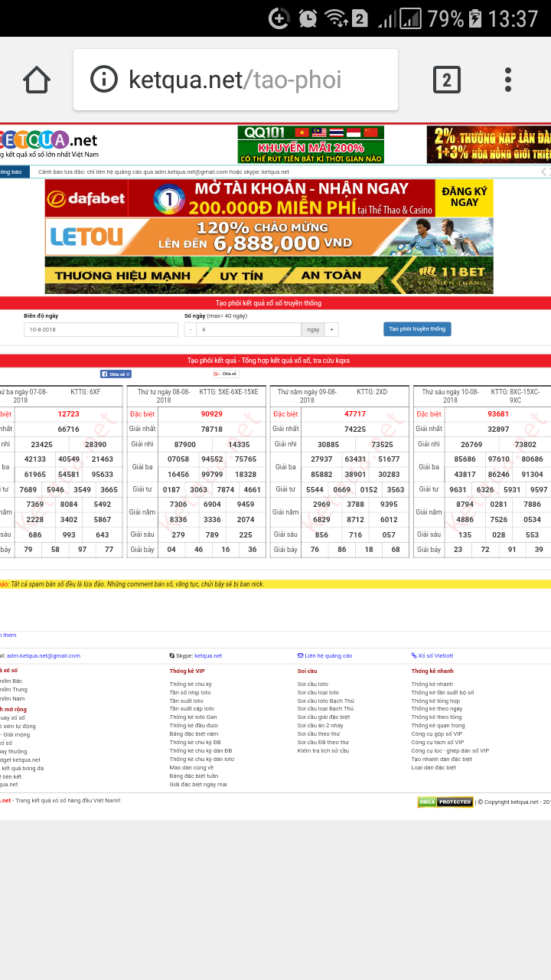Open Loại dàn đặc biệt link
The image size is (551, 980).
click(x=433, y=768)
